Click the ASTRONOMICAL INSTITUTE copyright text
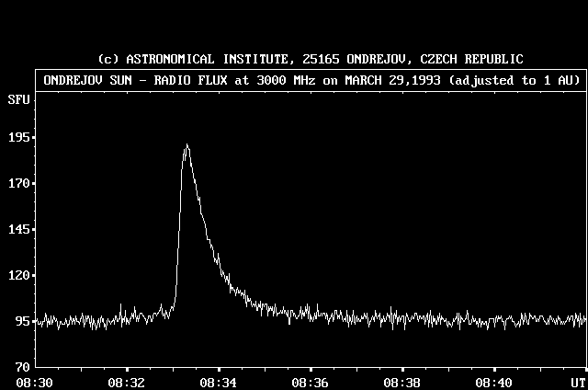 click(311, 59)
